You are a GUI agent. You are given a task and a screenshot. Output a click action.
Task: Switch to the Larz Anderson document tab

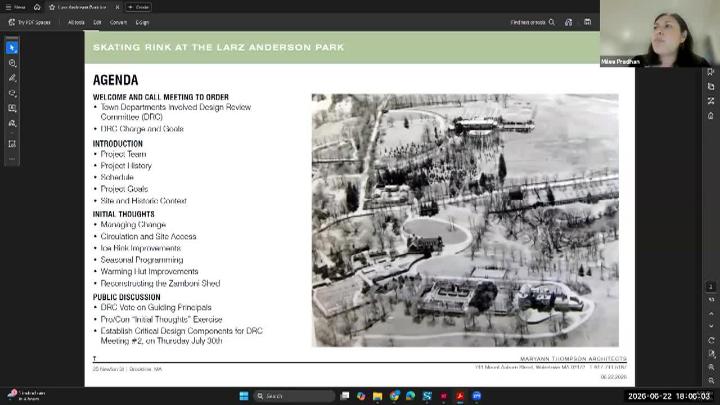click(x=82, y=7)
